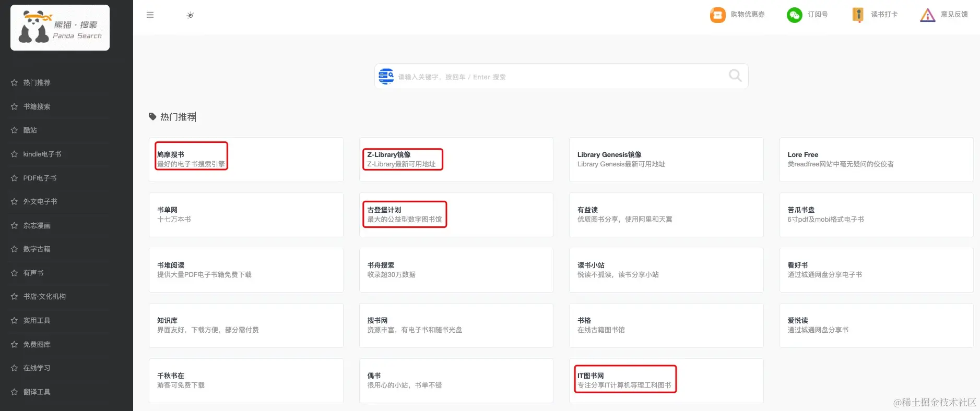This screenshot has height=411, width=980.
Task: Open the IT图书网 card
Action: coord(666,381)
